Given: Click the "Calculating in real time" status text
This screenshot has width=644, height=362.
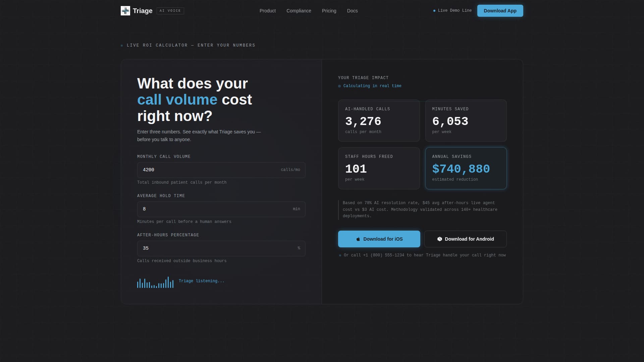Looking at the screenshot, I should point(372,86).
